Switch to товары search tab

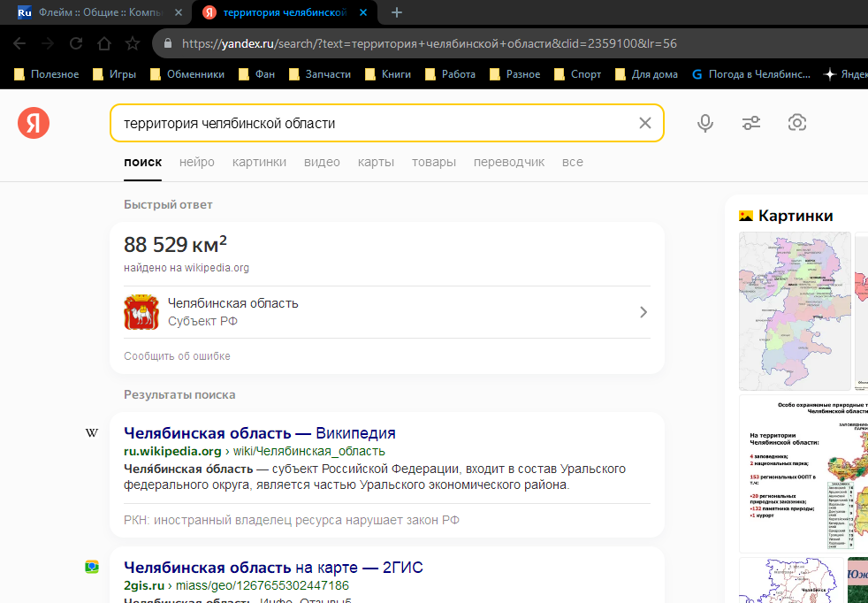pos(433,162)
